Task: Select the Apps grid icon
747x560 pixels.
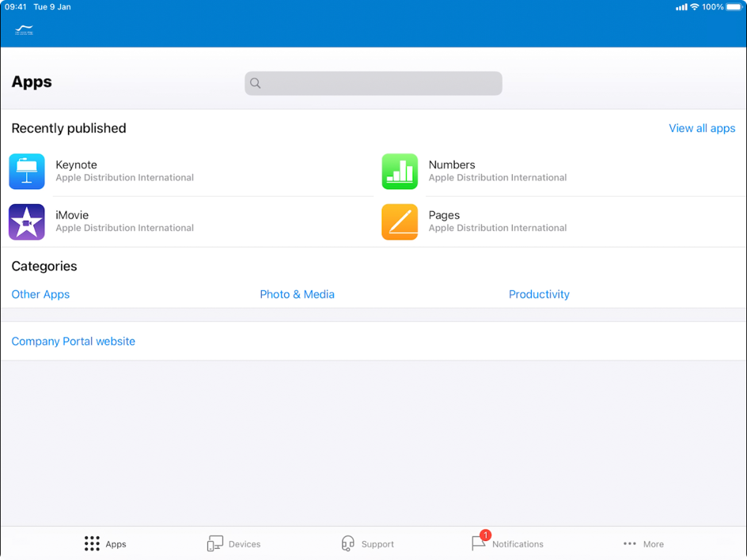Action: (x=92, y=543)
